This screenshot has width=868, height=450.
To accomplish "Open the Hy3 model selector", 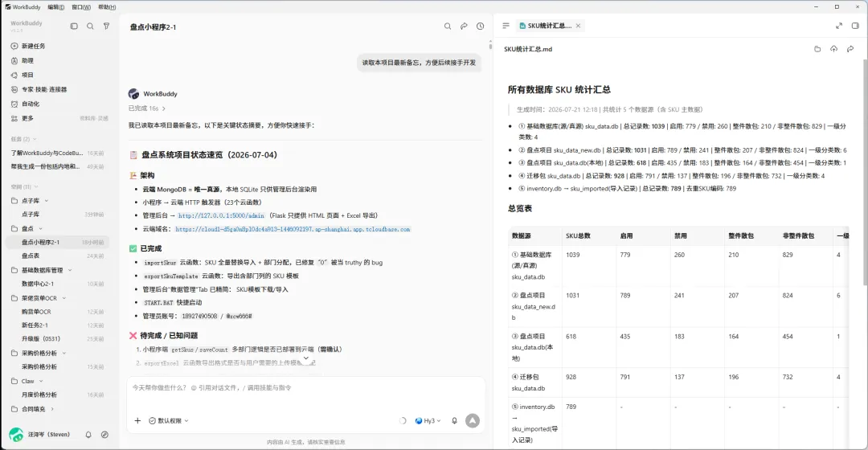I will click(428, 420).
